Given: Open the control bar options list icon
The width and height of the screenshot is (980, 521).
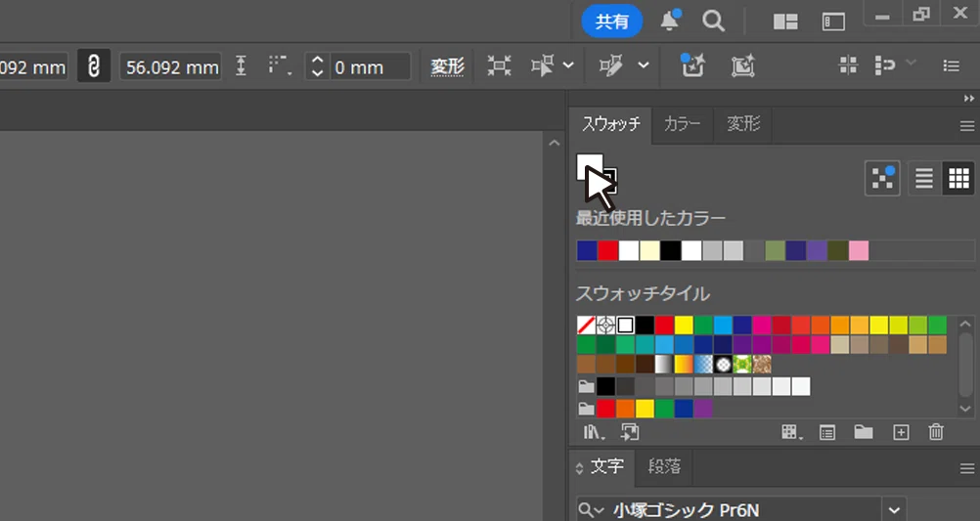Looking at the screenshot, I should click(x=952, y=65).
